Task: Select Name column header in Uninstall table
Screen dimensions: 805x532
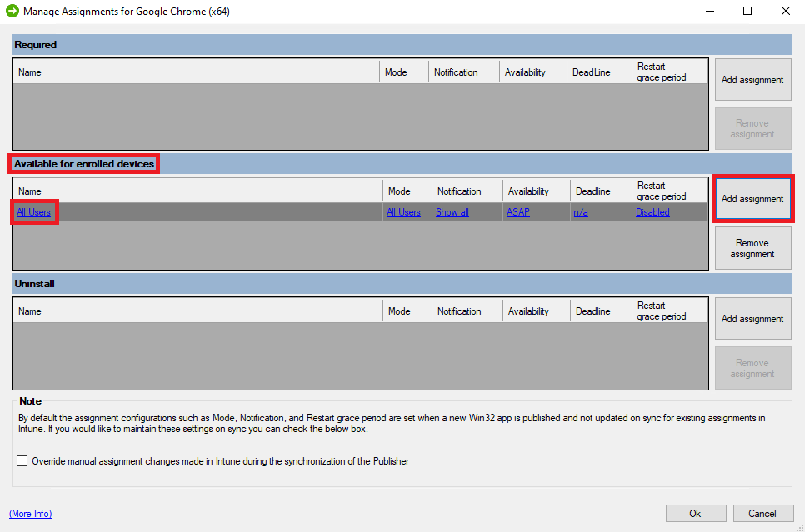Action: coord(197,311)
